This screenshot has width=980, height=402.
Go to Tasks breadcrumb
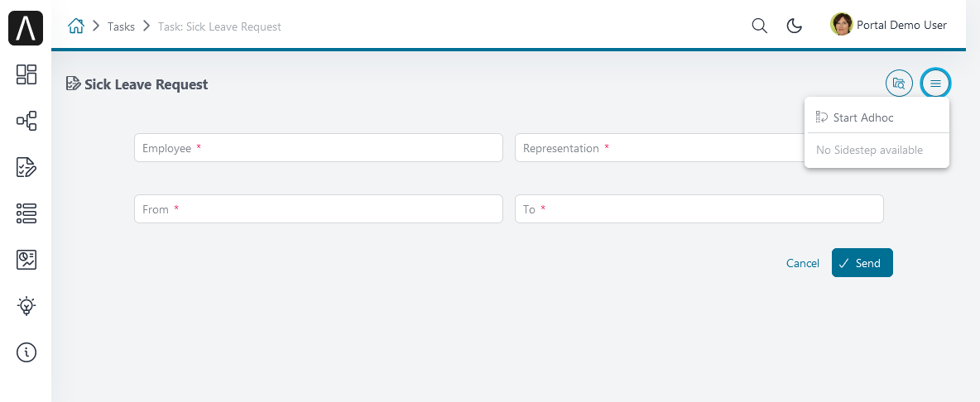(x=121, y=26)
